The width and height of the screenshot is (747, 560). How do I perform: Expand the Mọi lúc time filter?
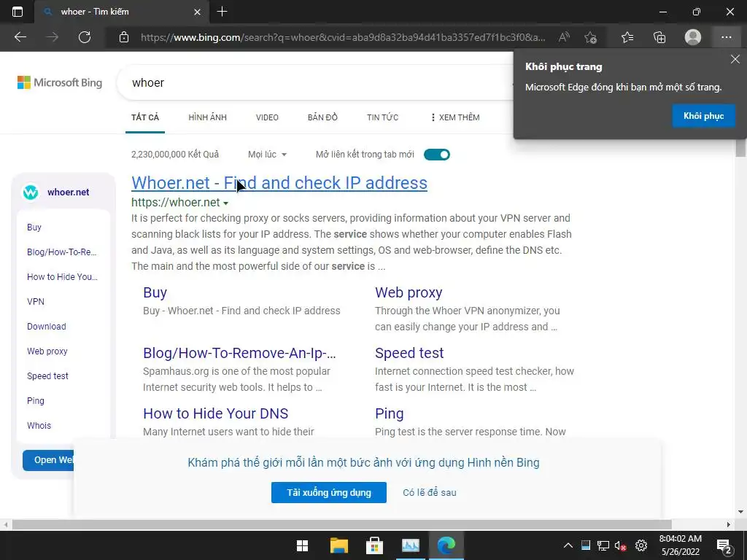267,155
